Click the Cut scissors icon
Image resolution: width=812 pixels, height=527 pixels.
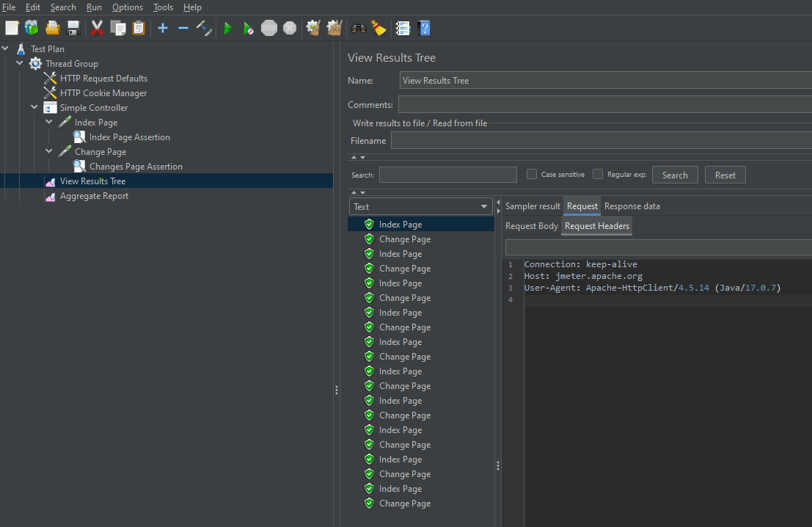pos(97,28)
